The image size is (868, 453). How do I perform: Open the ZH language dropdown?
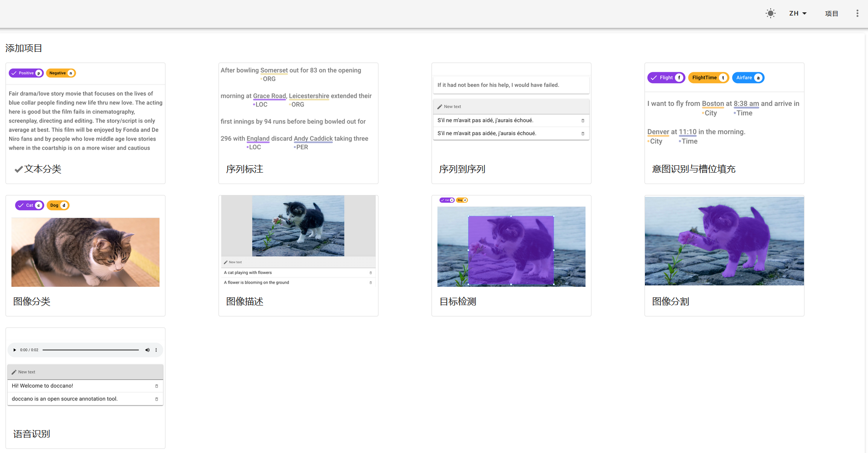click(x=797, y=13)
